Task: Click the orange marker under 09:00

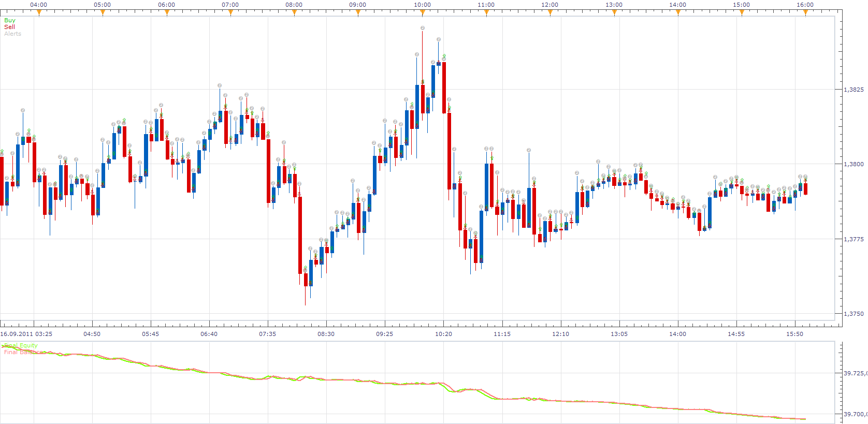Action: point(358,12)
